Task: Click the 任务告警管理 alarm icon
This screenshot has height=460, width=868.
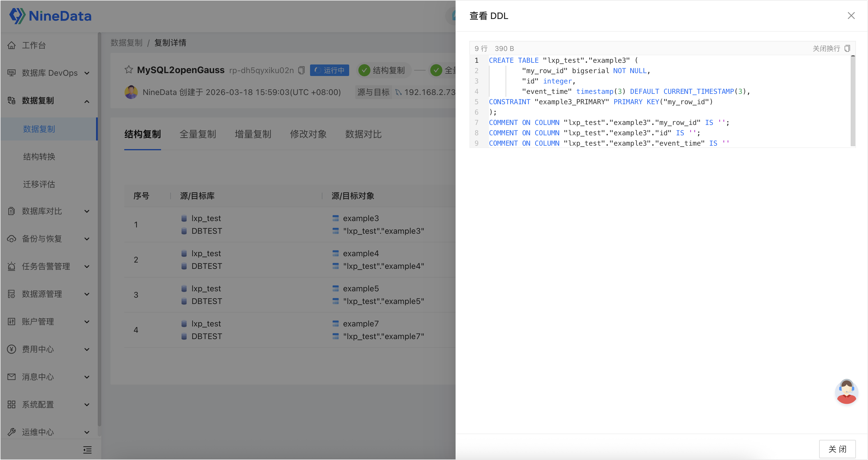Action: coord(12,267)
